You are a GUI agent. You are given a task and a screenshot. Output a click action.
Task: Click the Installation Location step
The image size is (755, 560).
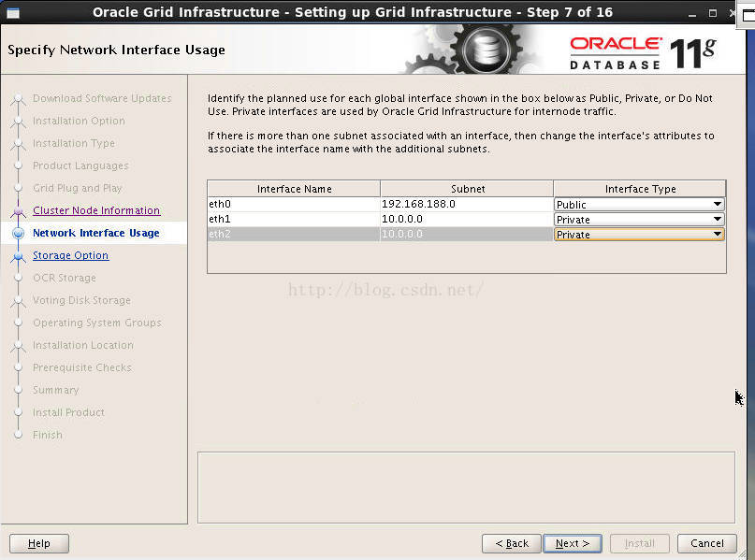tap(83, 345)
